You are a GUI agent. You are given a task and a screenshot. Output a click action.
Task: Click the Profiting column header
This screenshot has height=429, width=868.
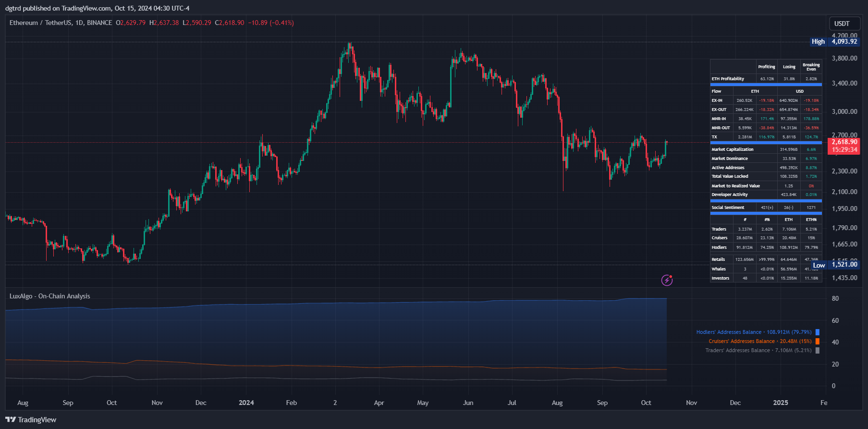click(x=766, y=67)
